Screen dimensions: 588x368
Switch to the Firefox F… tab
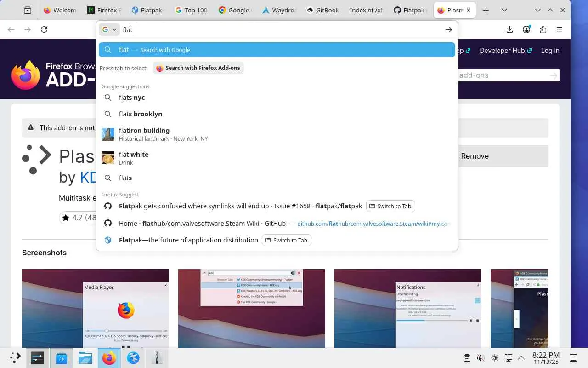[104, 10]
